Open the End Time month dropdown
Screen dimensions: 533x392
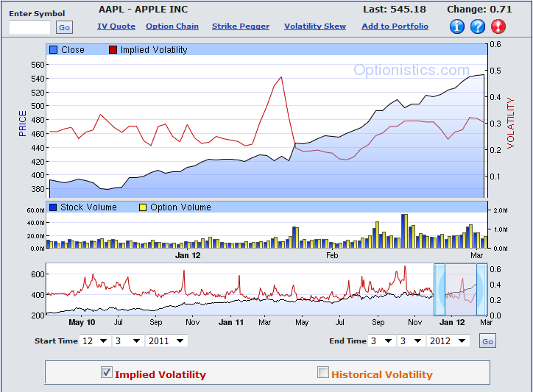(x=382, y=341)
